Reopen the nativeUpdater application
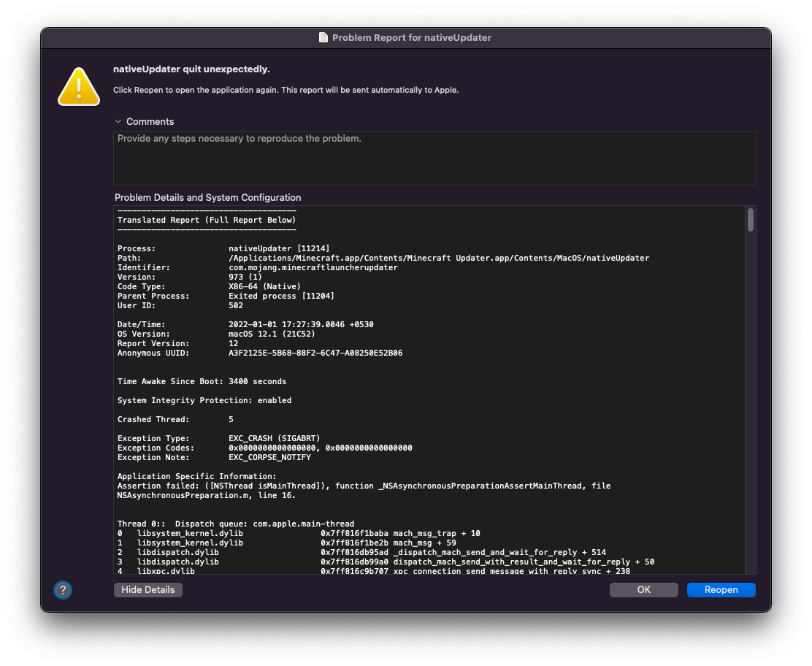Viewport: 812px width, 666px height. click(x=721, y=590)
